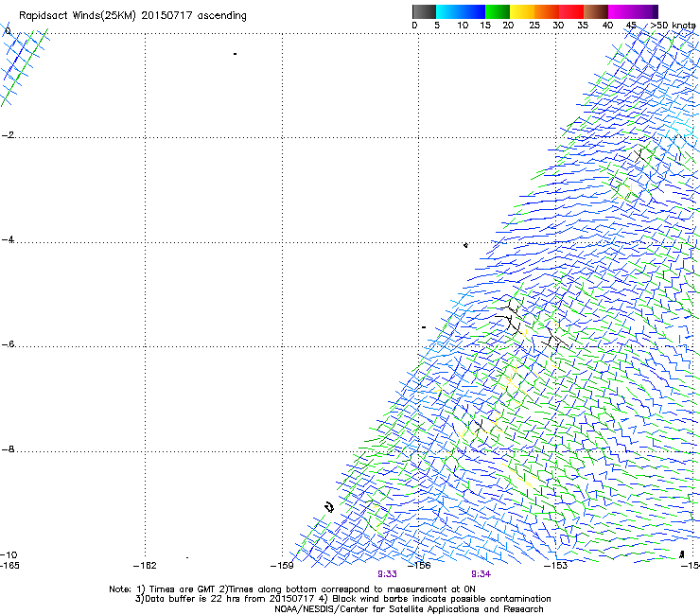Click the green 15-20 knots color segment
Image resolution: width=700 pixels, height=615 pixels.
498,11
